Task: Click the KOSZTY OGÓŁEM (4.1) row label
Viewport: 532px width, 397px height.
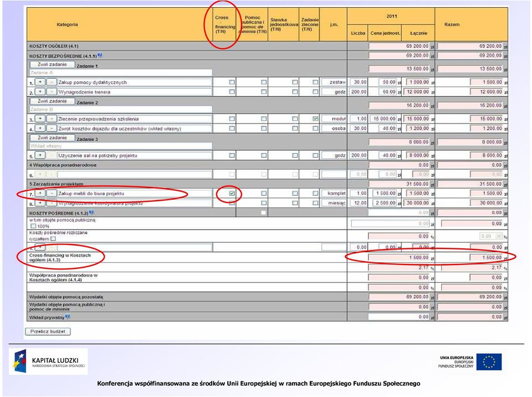Action: click(54, 46)
